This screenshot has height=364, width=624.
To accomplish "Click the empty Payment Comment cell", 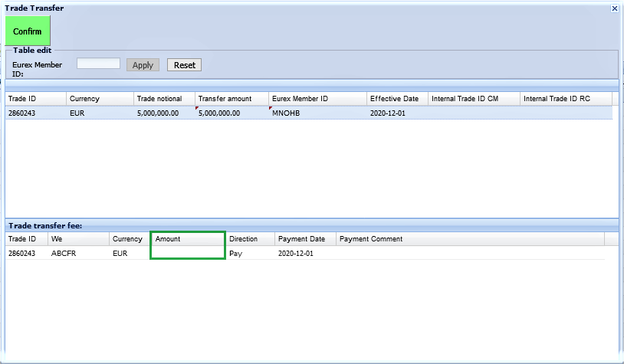I will (x=468, y=253).
